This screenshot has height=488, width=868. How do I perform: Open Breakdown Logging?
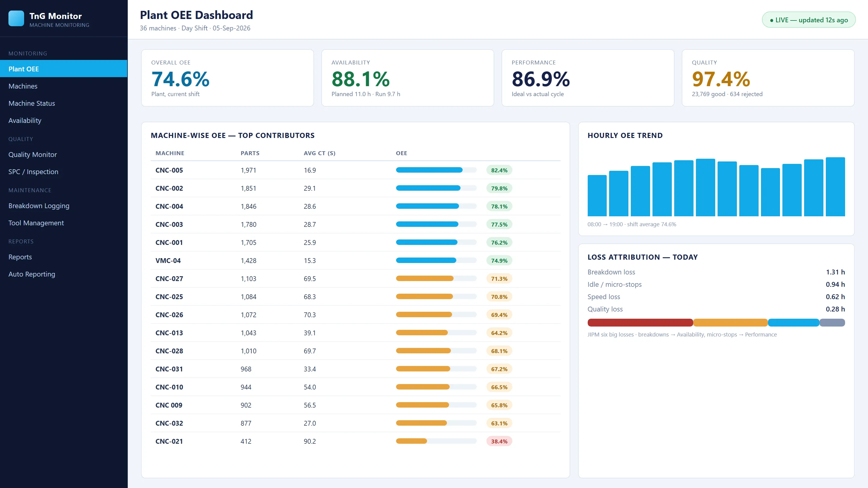click(x=64, y=205)
